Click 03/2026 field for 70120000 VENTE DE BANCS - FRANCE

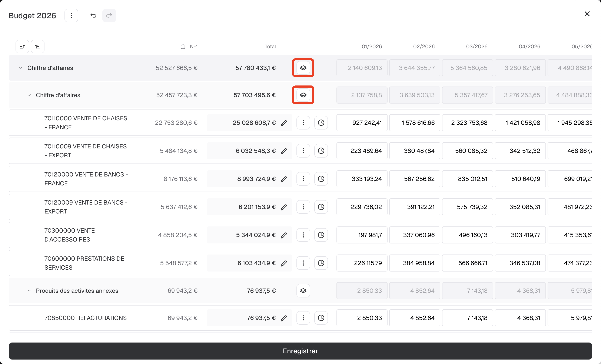pyautogui.click(x=468, y=179)
